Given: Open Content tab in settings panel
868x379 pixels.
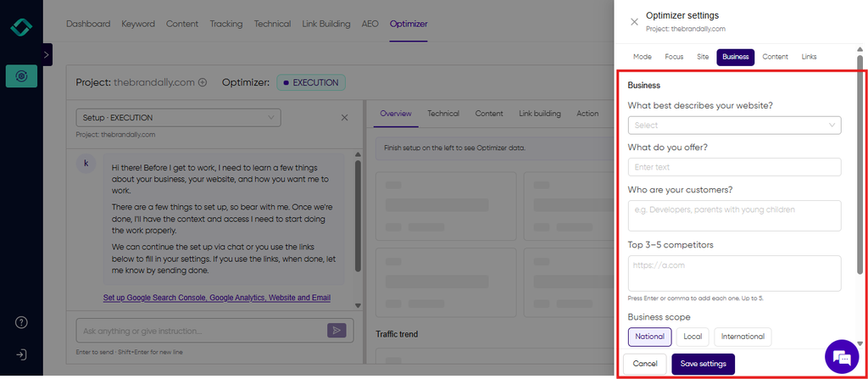Looking at the screenshot, I should tap(776, 57).
